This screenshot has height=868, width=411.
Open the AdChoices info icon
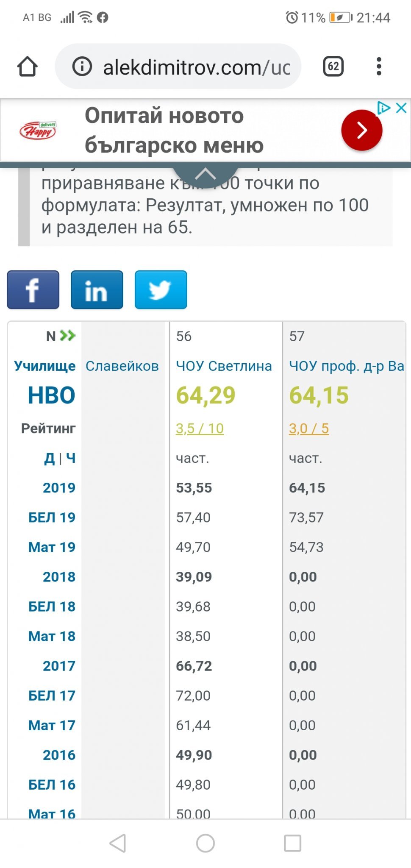click(x=384, y=108)
